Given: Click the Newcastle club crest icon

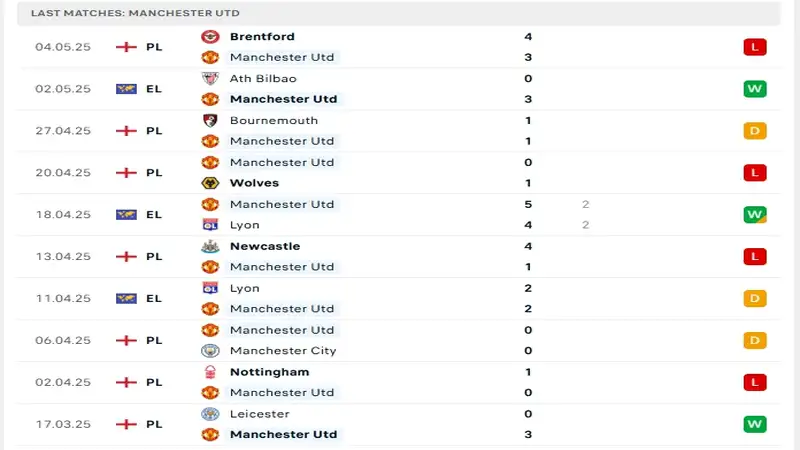Looking at the screenshot, I should tap(210, 246).
